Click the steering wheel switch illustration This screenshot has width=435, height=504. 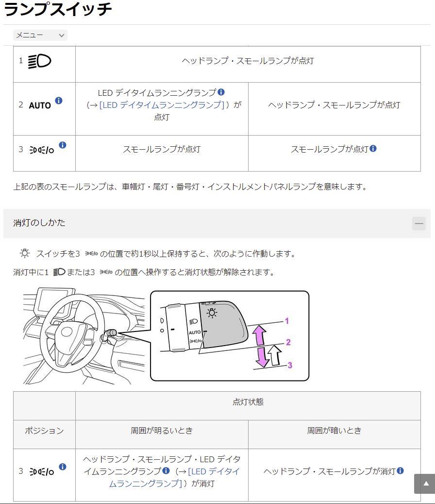166,336
